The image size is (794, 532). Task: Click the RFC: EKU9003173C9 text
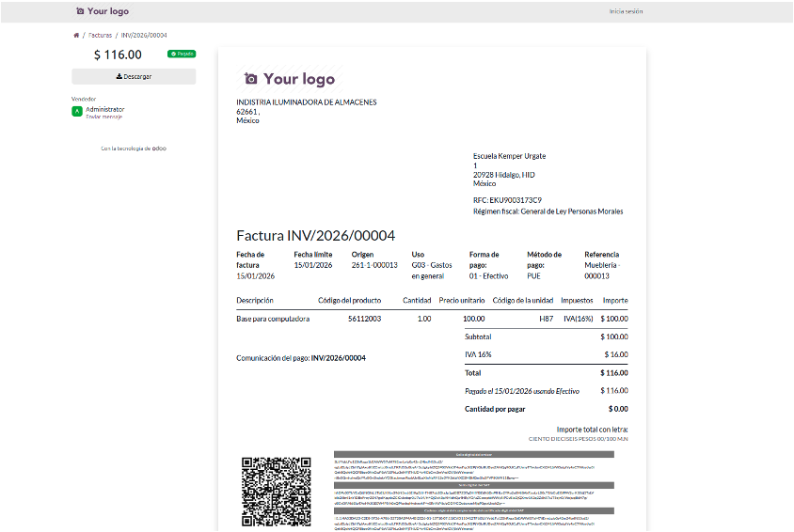click(507, 200)
